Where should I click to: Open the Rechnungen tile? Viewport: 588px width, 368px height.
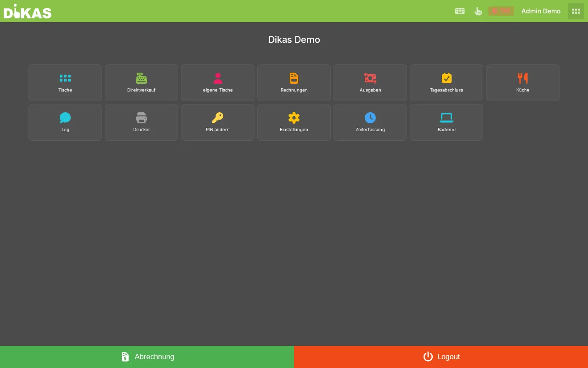tap(294, 83)
